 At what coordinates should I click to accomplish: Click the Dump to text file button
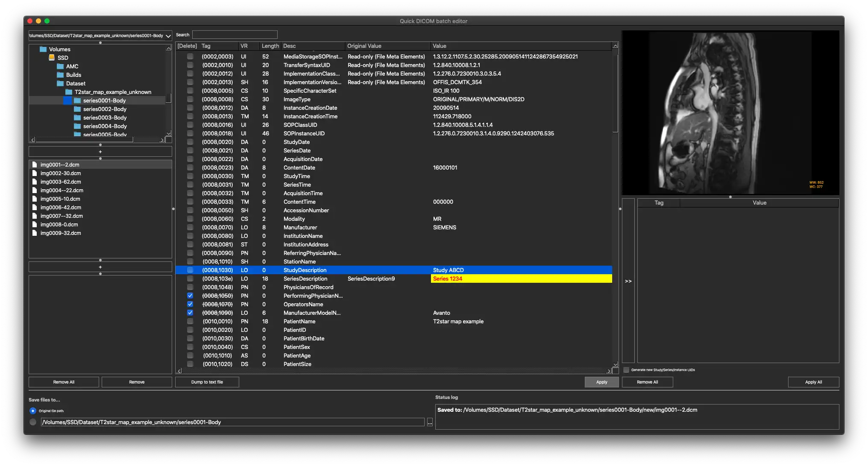click(x=207, y=381)
